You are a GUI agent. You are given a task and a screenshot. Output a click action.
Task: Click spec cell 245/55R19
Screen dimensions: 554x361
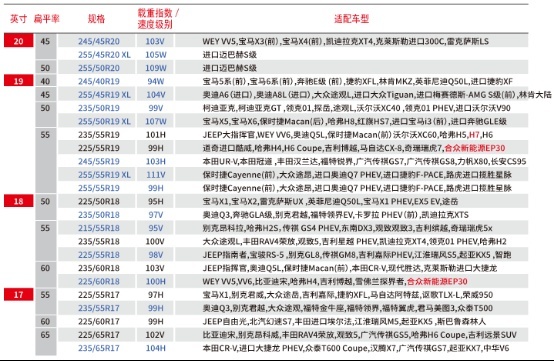(x=99, y=161)
